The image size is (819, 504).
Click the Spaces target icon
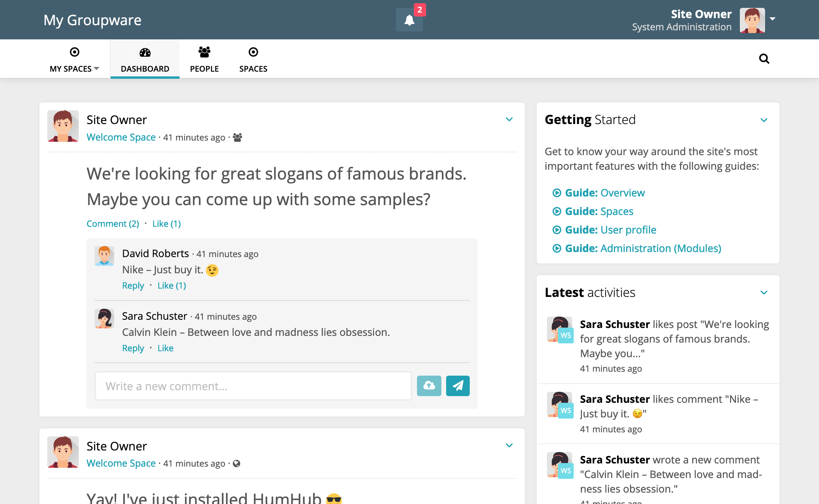[x=253, y=52]
